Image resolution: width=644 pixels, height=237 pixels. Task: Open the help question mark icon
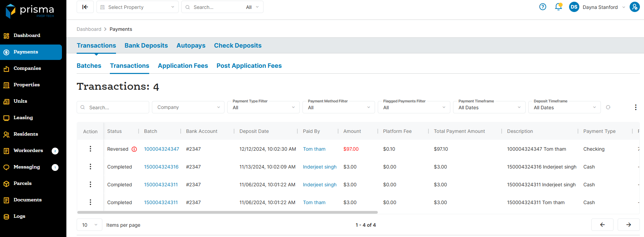click(x=543, y=7)
